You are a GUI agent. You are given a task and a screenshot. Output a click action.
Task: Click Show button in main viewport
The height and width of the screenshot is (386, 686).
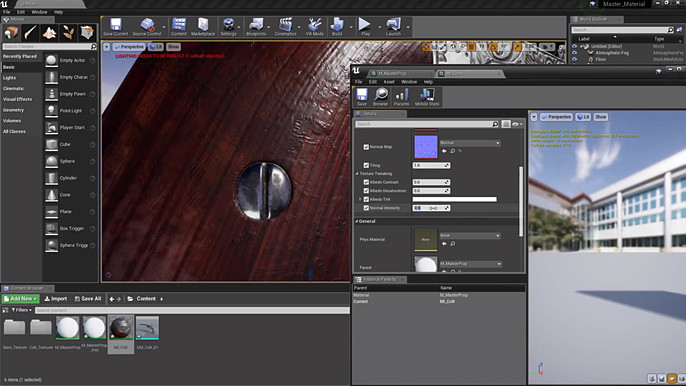[x=173, y=46]
